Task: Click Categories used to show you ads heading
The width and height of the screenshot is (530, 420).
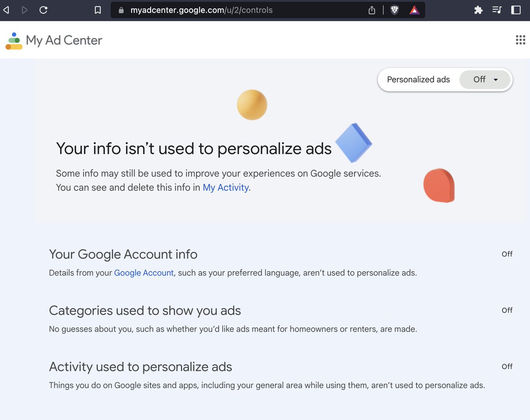Action: click(145, 310)
